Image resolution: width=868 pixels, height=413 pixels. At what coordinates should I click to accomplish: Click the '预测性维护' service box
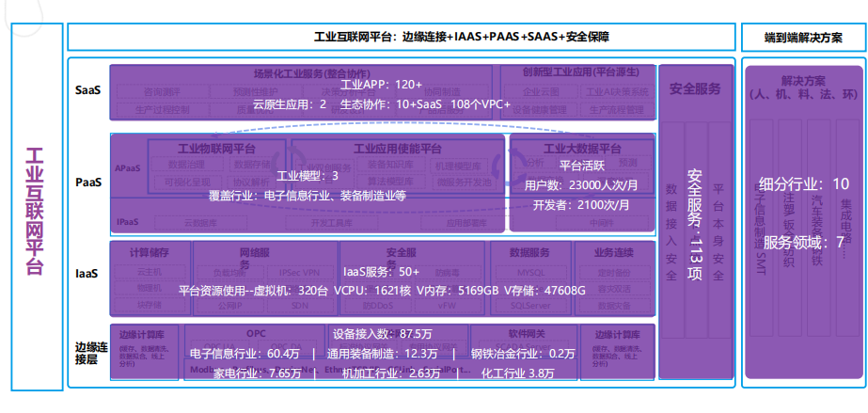point(255,92)
